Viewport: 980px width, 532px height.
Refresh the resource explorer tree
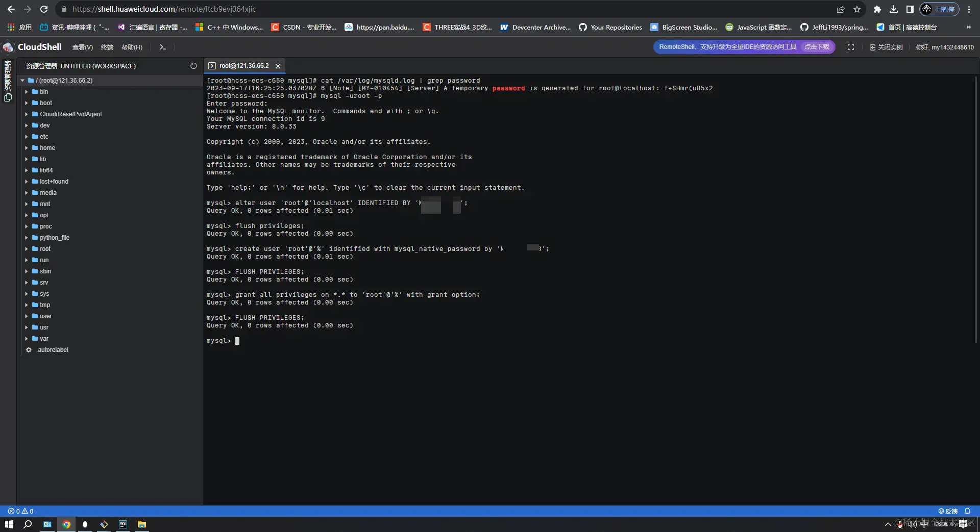(193, 65)
